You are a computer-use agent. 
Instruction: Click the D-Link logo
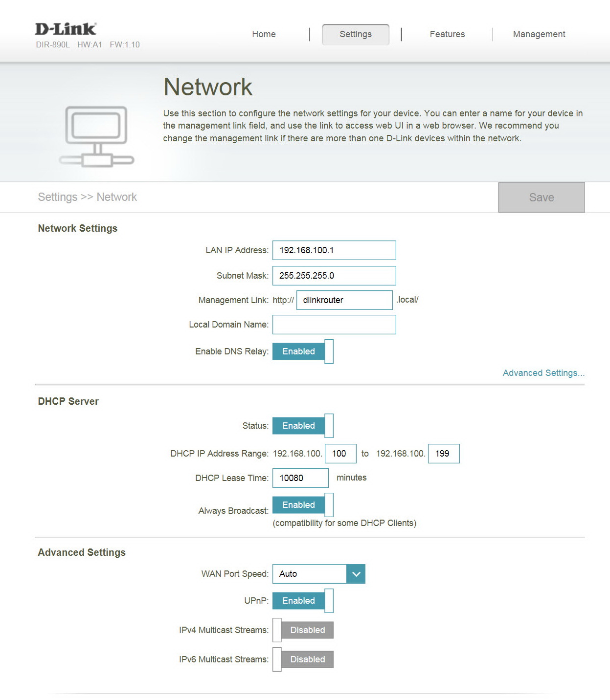coord(66,29)
